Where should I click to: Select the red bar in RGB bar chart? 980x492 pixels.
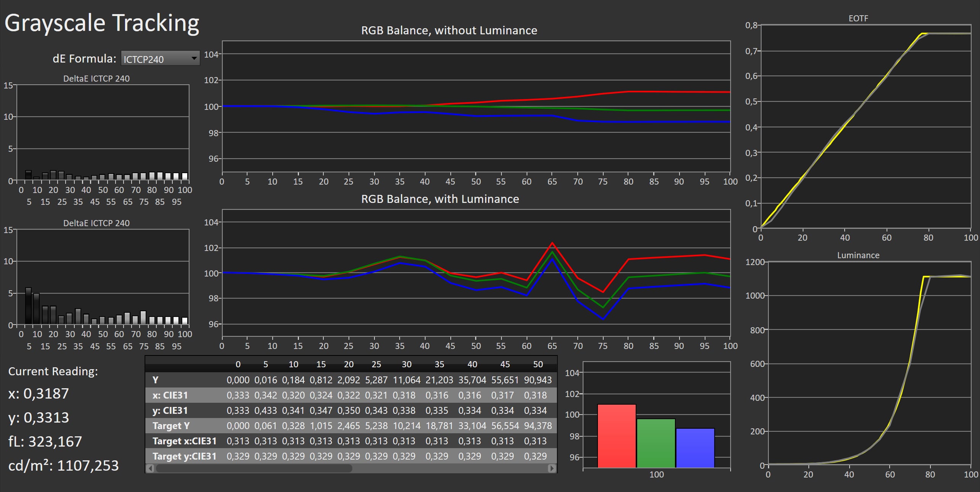(616, 436)
